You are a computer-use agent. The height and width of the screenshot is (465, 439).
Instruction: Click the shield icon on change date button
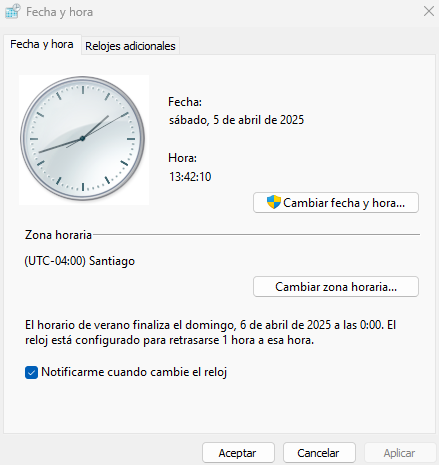[274, 202]
